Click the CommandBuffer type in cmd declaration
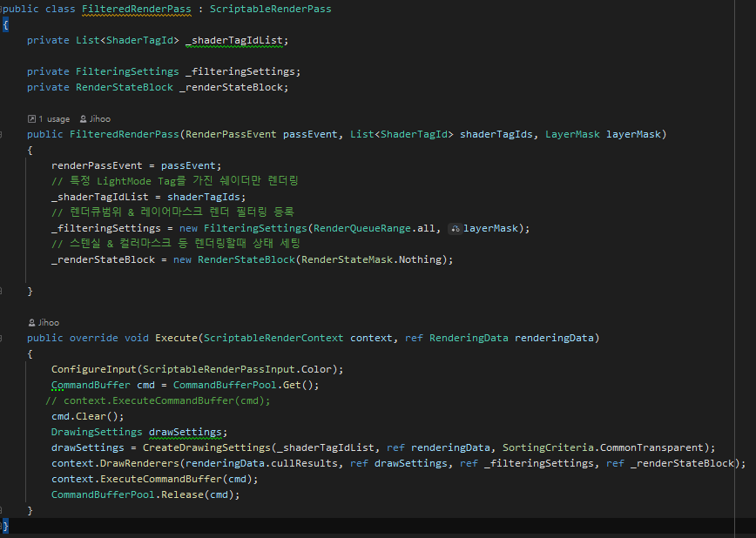The width and height of the screenshot is (756, 538). (91, 385)
